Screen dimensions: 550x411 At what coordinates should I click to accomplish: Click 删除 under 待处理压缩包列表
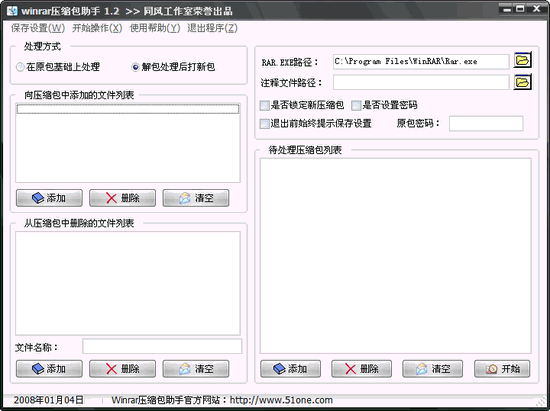(x=362, y=369)
